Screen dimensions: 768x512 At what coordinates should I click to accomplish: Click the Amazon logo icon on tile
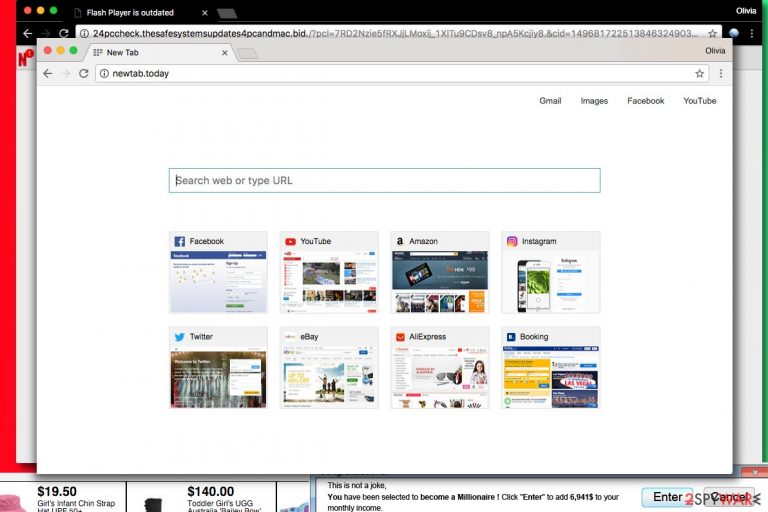pyautogui.click(x=400, y=242)
